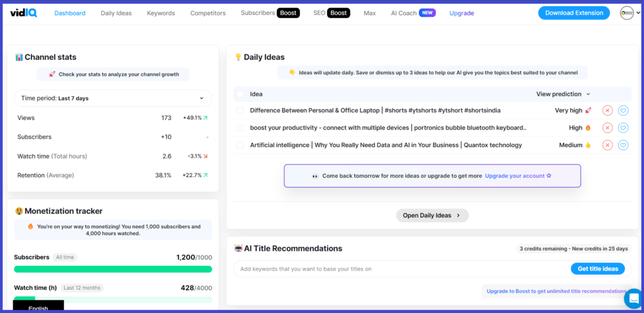Click the Monetization tracker money-face icon
Image resolution: width=644 pixels, height=313 pixels.
point(19,211)
